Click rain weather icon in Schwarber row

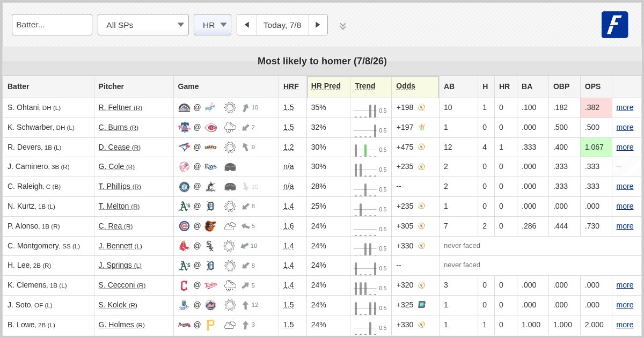pyautogui.click(x=230, y=127)
